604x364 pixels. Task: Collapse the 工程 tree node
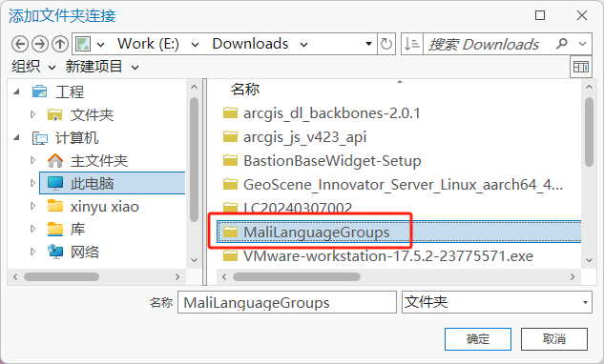click(x=16, y=91)
